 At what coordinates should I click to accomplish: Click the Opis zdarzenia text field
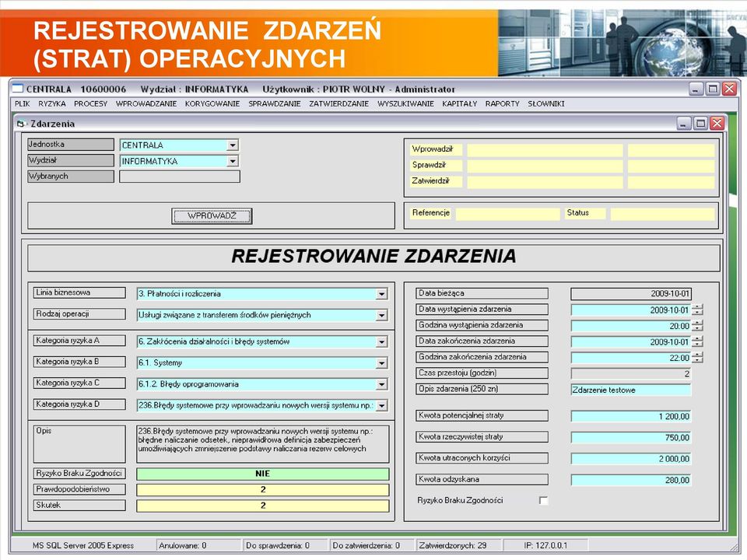631,390
